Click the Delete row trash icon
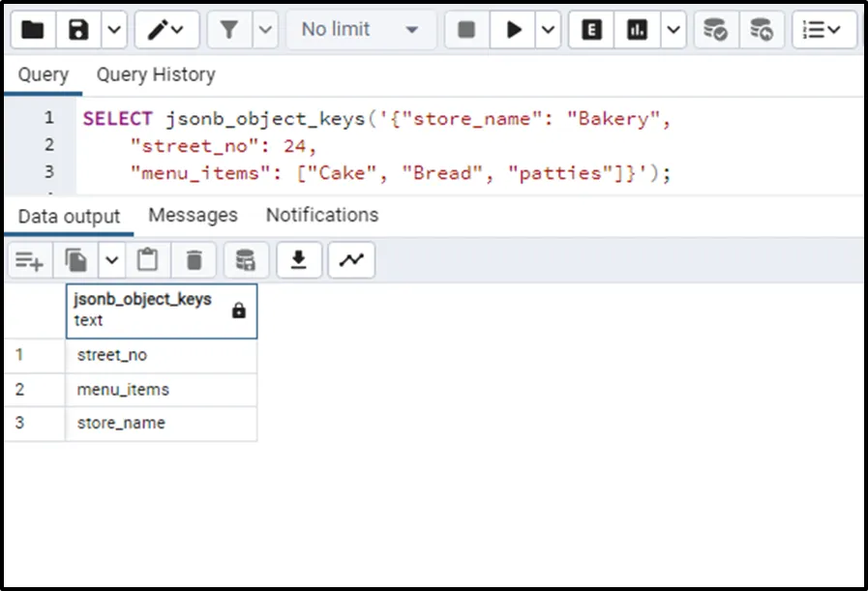The image size is (868, 591). (x=195, y=260)
